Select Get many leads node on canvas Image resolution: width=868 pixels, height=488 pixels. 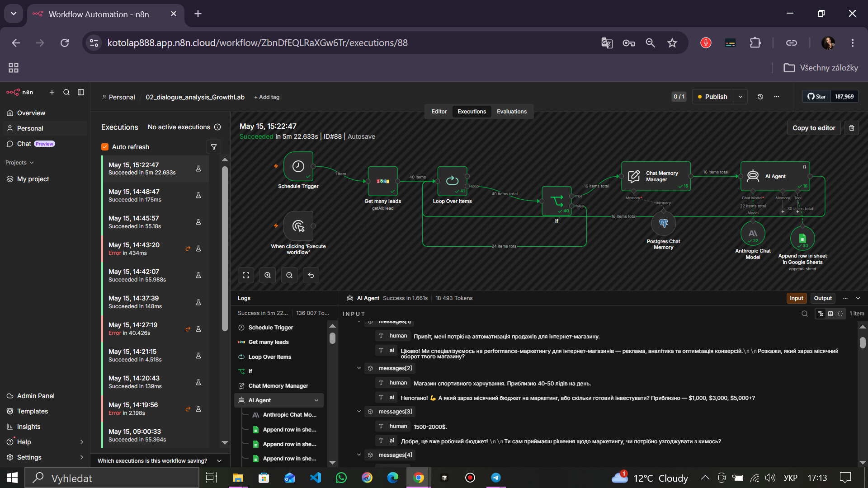382,181
